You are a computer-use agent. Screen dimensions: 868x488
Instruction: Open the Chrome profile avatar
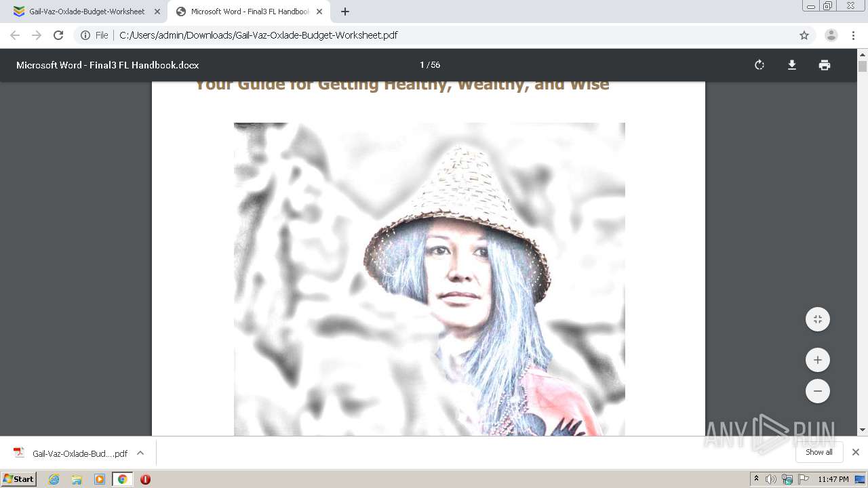(x=831, y=35)
